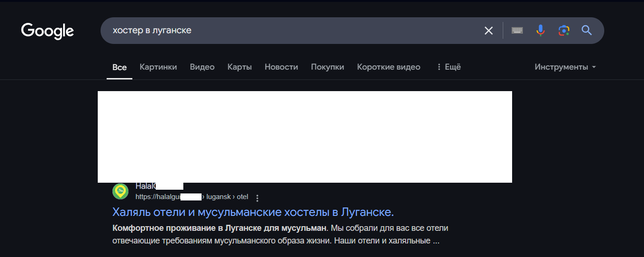
Task: Submit search with the magnifier icon
Action: (x=586, y=30)
